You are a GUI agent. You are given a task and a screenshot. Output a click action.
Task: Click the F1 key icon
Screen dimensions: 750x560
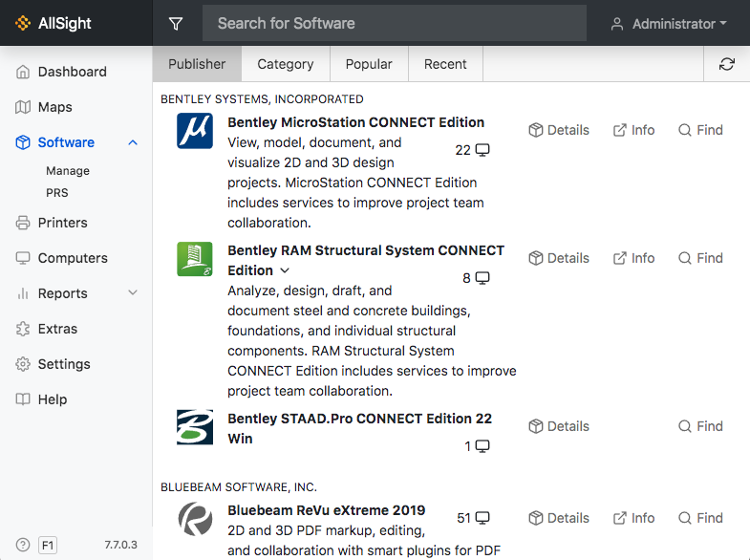(x=48, y=545)
